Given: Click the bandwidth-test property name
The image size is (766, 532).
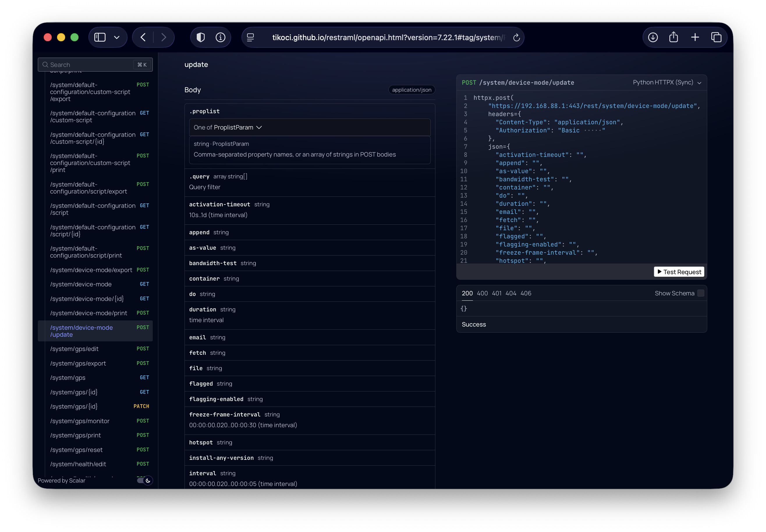Looking at the screenshot, I should (213, 263).
